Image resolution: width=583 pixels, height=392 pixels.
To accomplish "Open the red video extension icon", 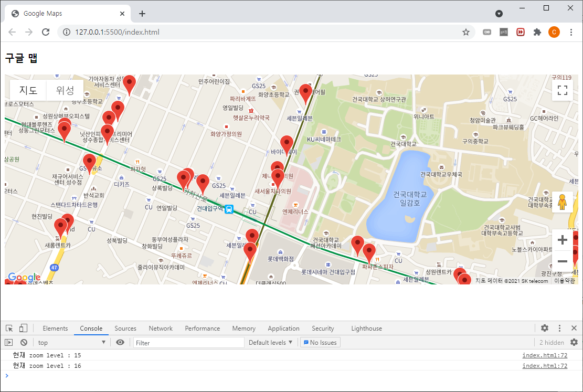I will pos(521,32).
